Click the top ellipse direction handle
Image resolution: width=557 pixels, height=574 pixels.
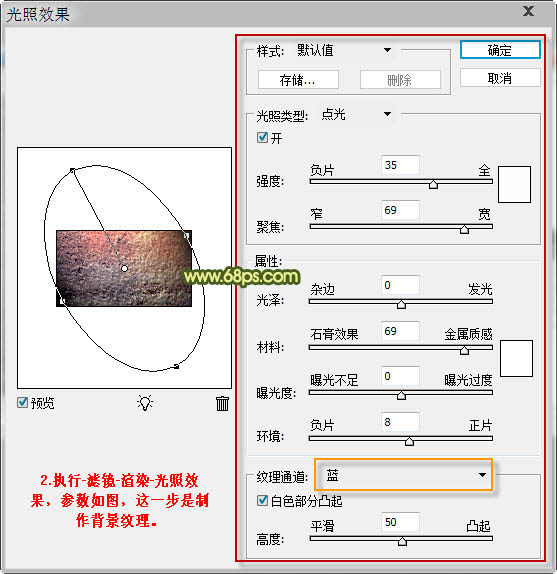pos(72,170)
